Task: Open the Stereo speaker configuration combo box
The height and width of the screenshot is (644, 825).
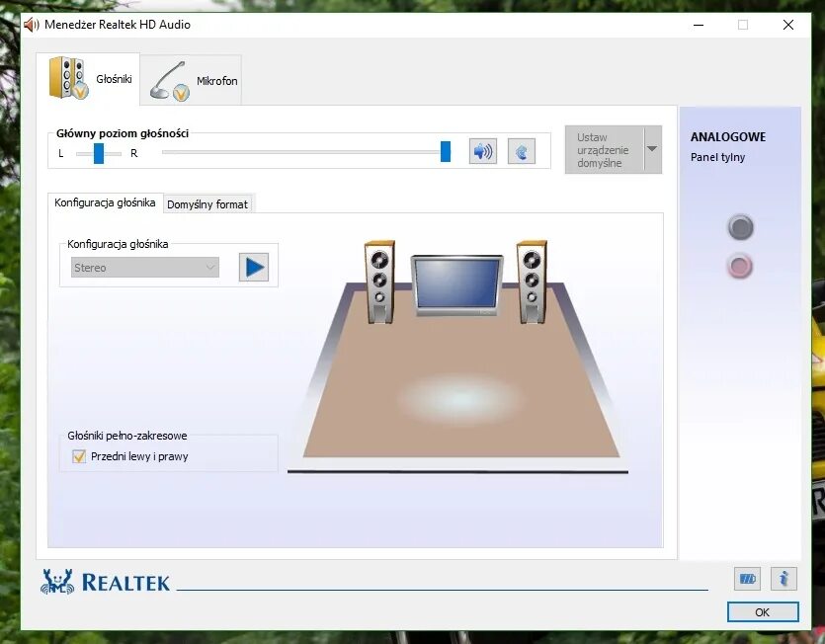Action: click(x=144, y=268)
